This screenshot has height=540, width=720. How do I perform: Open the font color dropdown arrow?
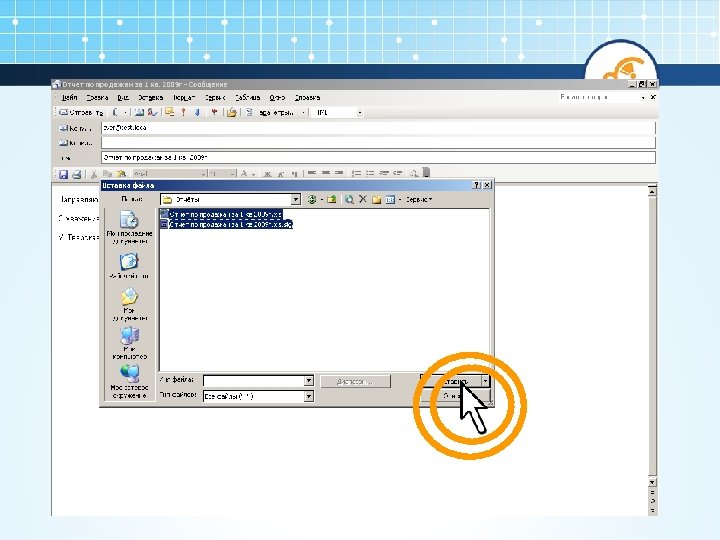pos(253,174)
